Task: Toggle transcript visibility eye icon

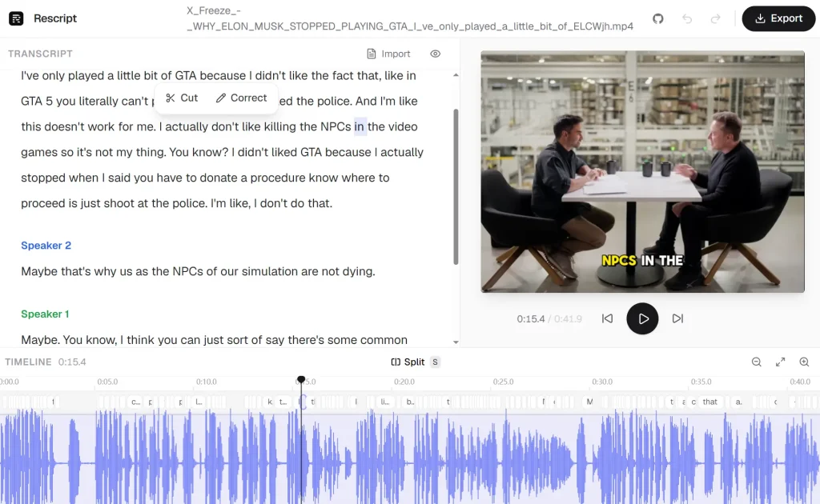Action: pos(435,54)
